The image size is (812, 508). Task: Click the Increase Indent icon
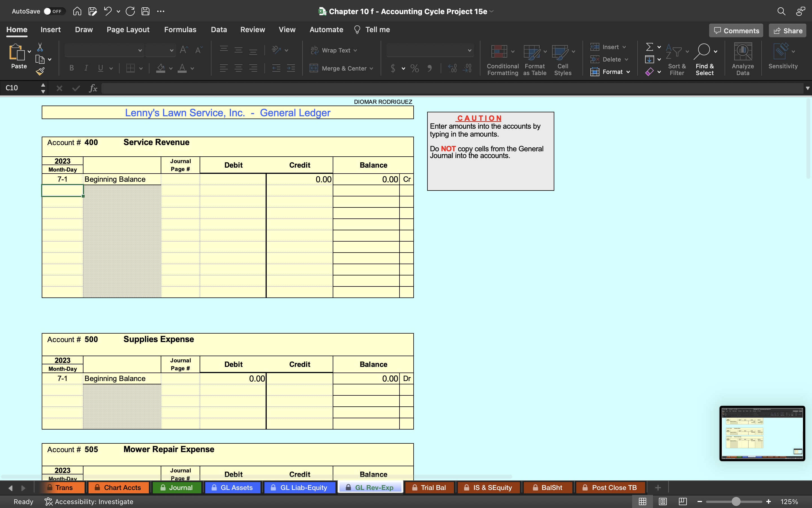[x=291, y=68]
